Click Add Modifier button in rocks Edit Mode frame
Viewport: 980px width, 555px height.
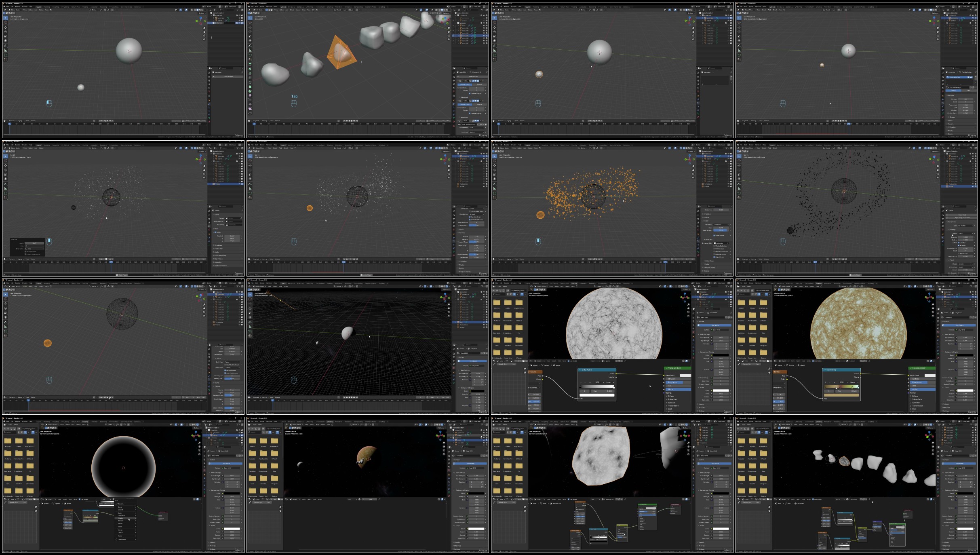coord(473,76)
